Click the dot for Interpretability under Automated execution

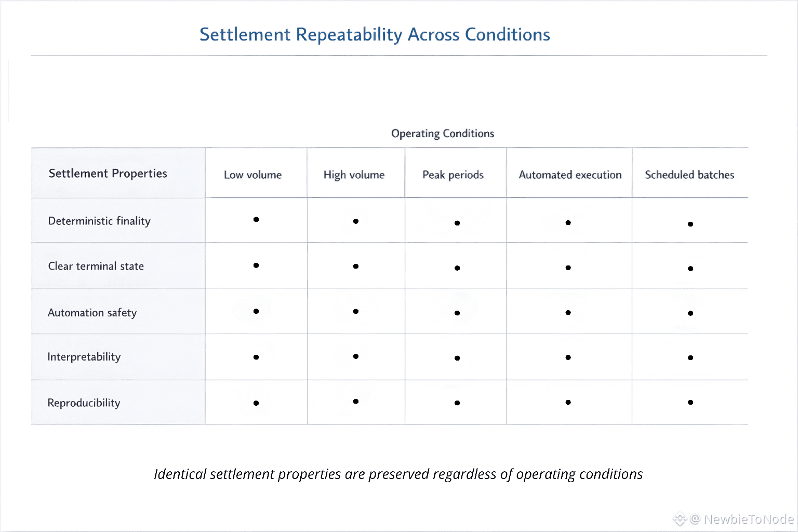point(568,357)
